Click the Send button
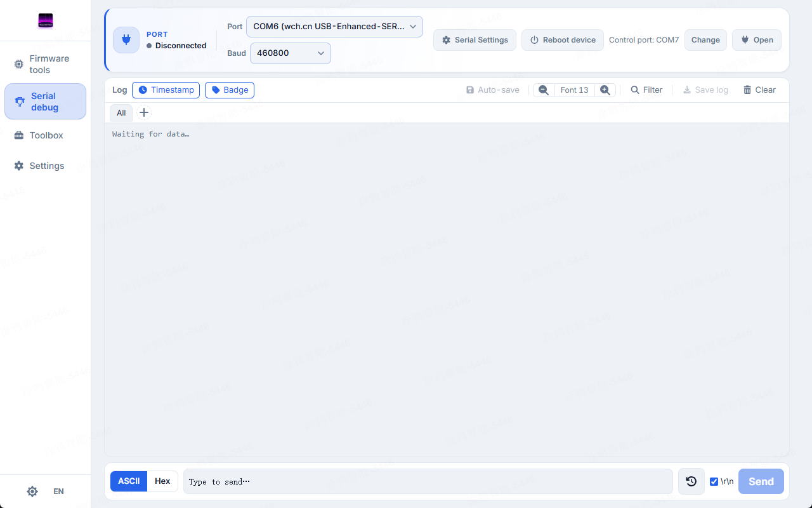Viewport: 812px width, 508px height. click(761, 481)
